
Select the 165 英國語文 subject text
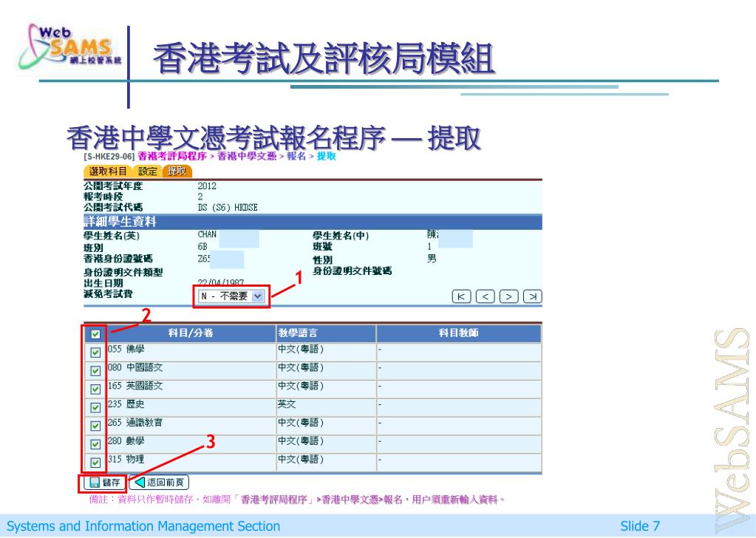coord(135,386)
